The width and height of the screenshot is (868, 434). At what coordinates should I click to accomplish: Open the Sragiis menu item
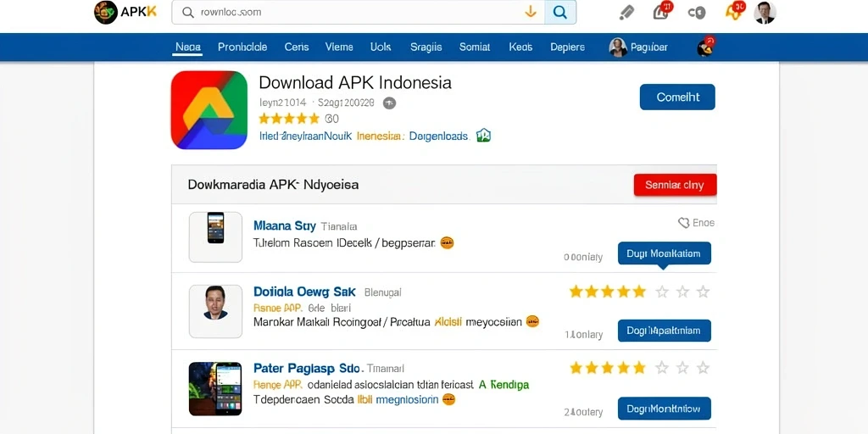tap(426, 47)
